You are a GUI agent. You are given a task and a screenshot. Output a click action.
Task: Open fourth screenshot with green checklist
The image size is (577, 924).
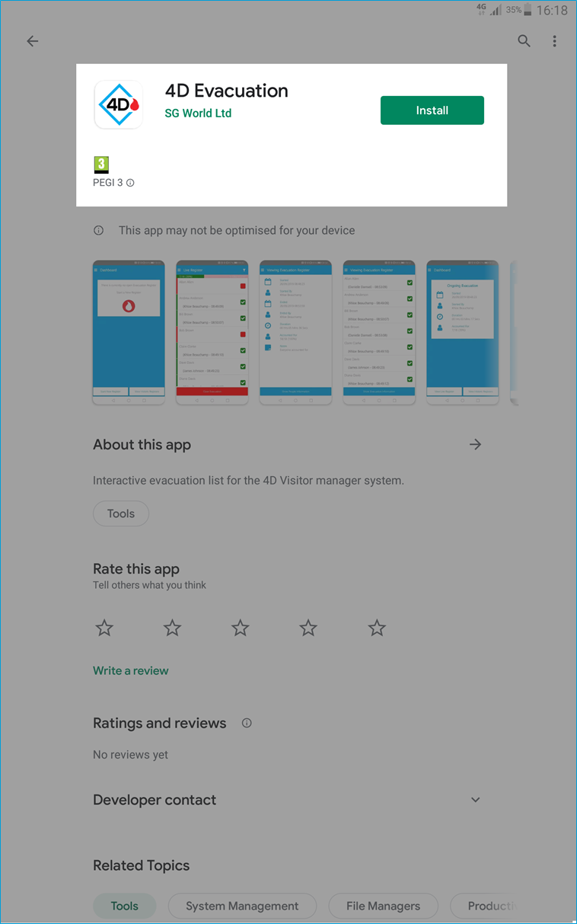(x=379, y=332)
